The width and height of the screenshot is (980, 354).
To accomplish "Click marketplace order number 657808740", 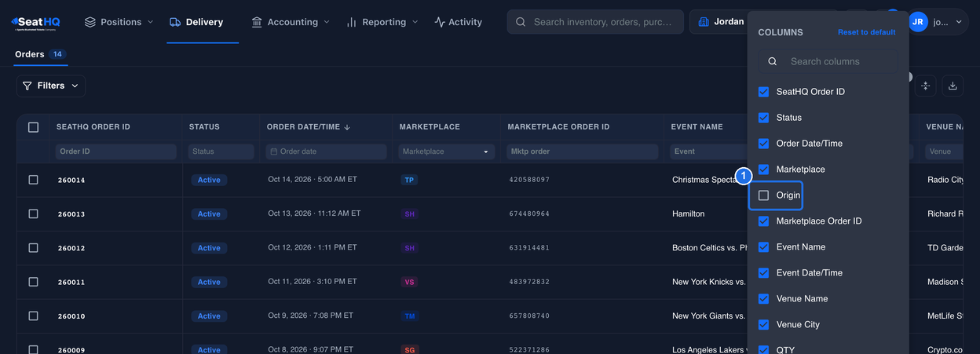I will (x=529, y=316).
